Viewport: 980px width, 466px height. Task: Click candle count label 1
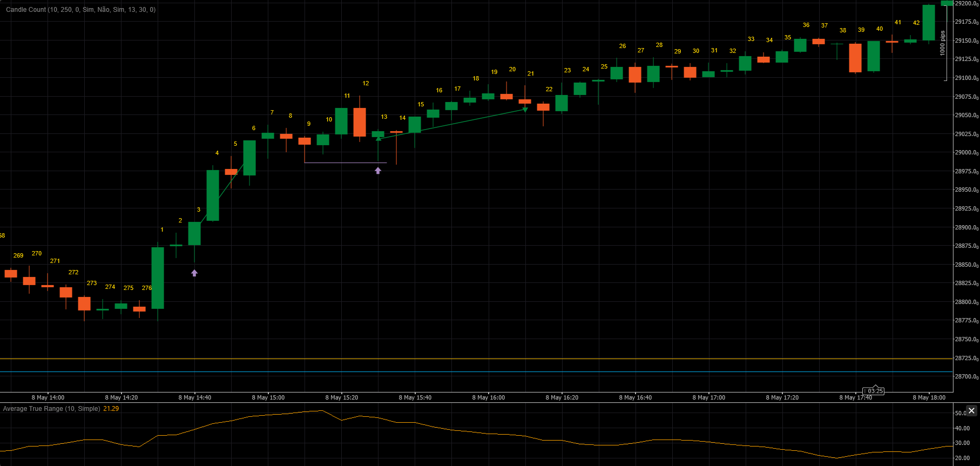[x=162, y=229]
